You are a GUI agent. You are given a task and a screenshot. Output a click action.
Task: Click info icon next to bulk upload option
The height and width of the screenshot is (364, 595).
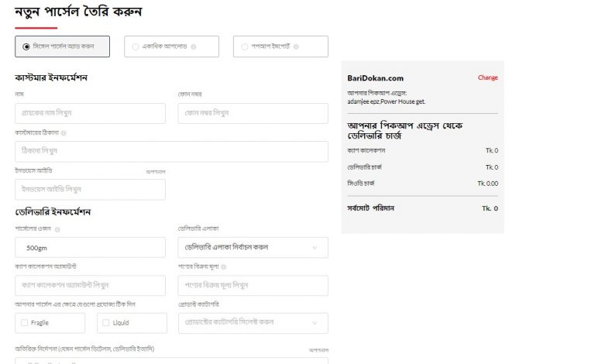point(194,46)
